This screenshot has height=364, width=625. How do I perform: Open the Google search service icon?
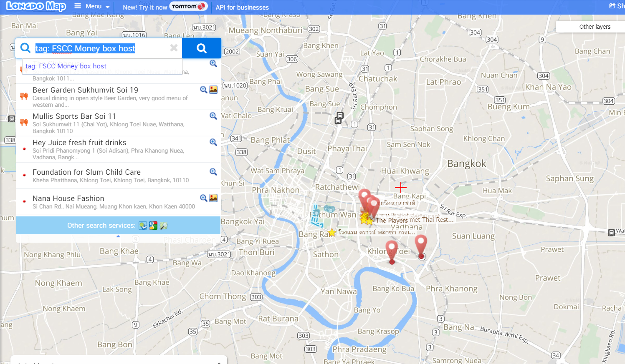153,226
